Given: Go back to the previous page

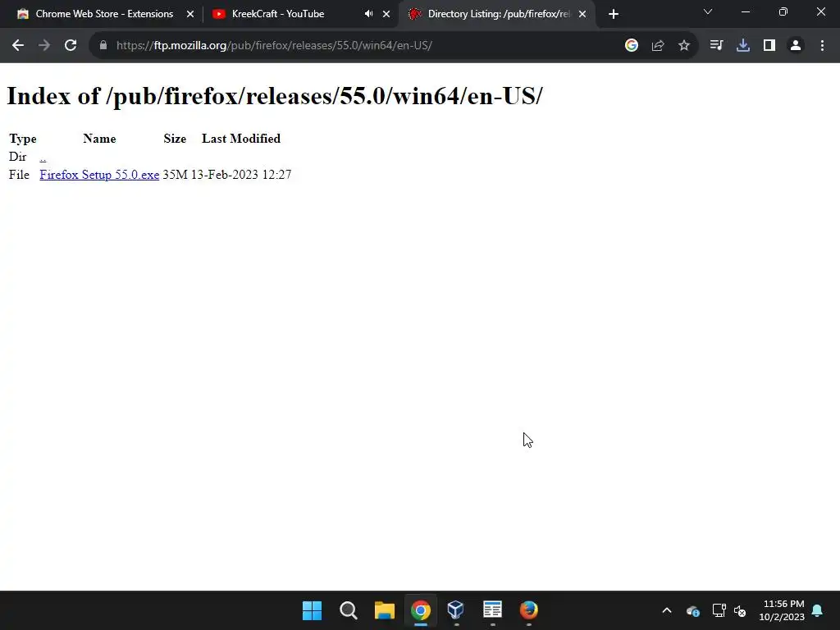Looking at the screenshot, I should [18, 46].
